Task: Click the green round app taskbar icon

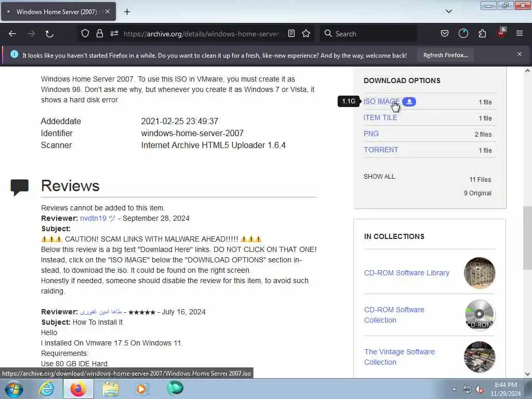Action: [x=175, y=388]
